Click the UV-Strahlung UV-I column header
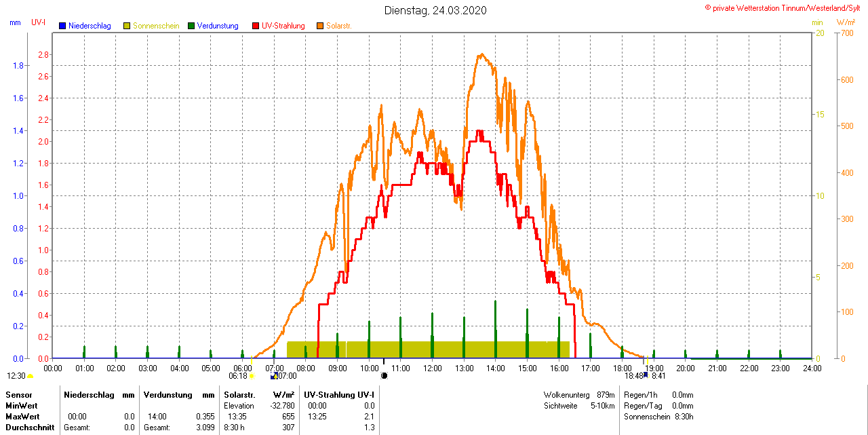The image size is (868, 435). [x=340, y=395]
